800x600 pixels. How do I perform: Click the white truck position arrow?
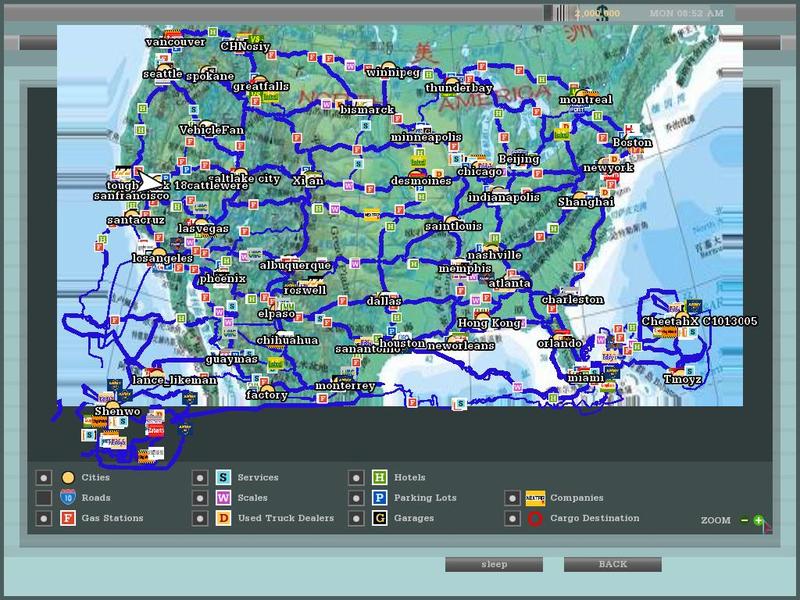pos(150,183)
